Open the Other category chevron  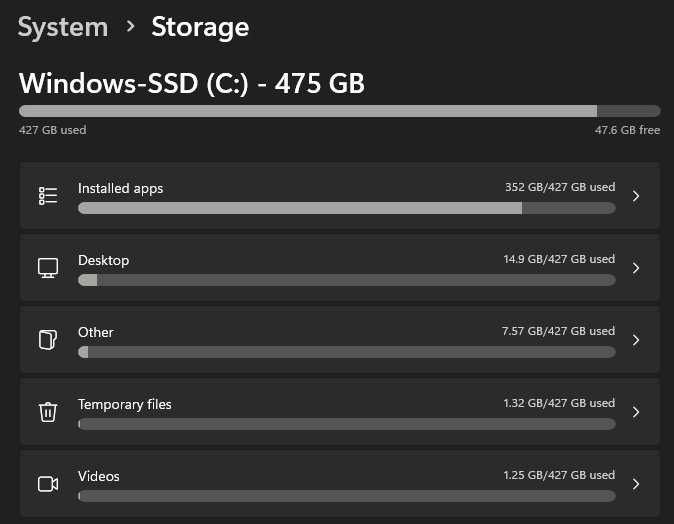tap(637, 340)
